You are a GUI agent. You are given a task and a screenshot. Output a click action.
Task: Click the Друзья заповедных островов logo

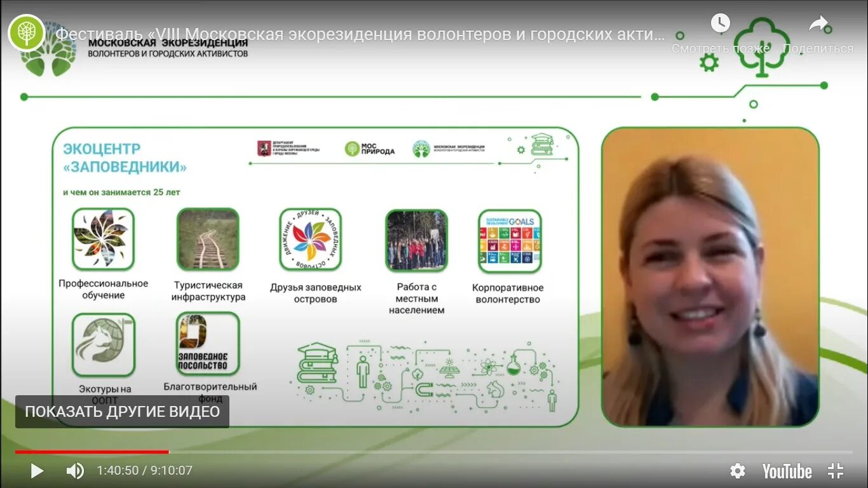pyautogui.click(x=311, y=240)
